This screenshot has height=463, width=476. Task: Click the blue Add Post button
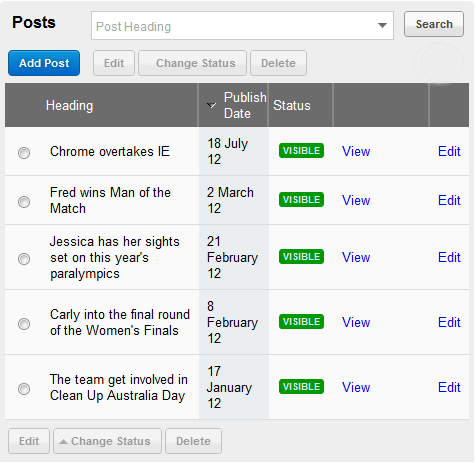(44, 63)
